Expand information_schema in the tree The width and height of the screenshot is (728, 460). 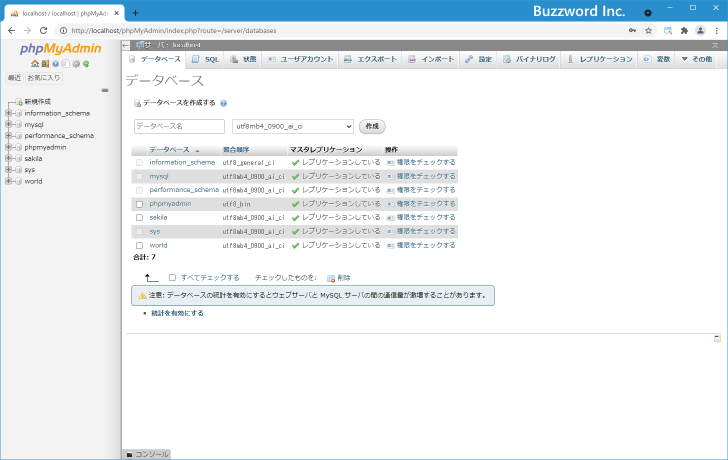coord(8,113)
